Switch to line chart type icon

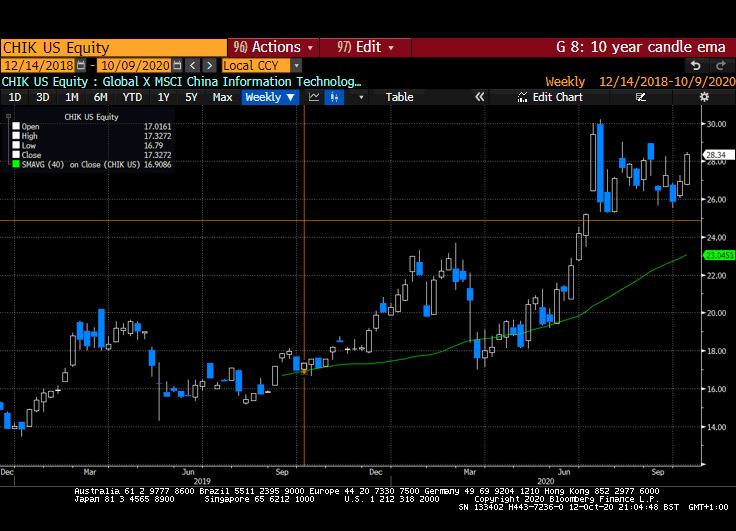(314, 97)
